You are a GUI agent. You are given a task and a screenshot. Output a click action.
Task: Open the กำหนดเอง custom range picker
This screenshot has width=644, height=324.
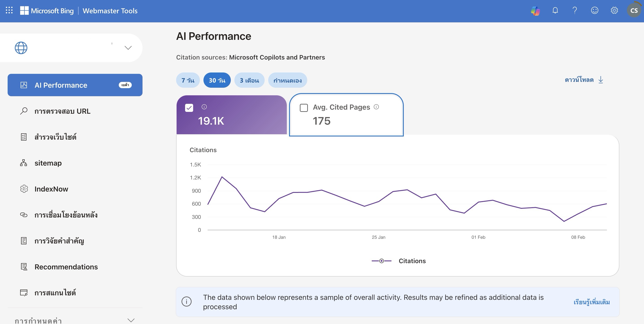click(x=287, y=80)
